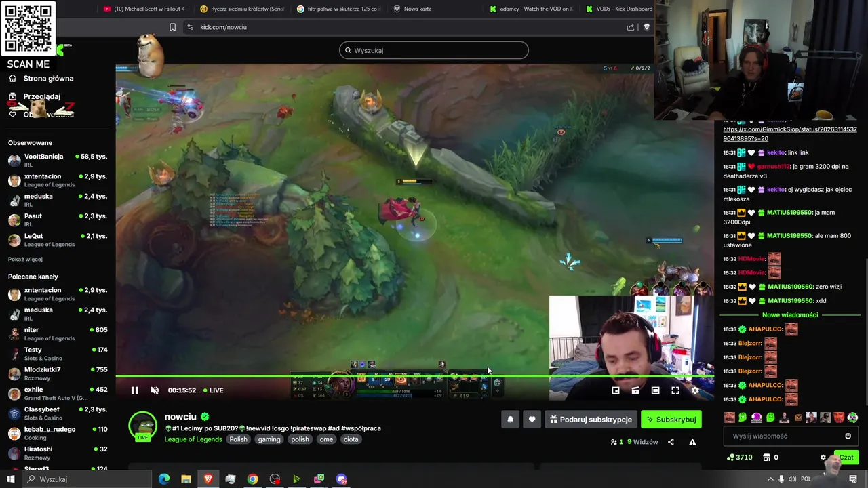Open Brave shields icon in address bar

coord(646,27)
